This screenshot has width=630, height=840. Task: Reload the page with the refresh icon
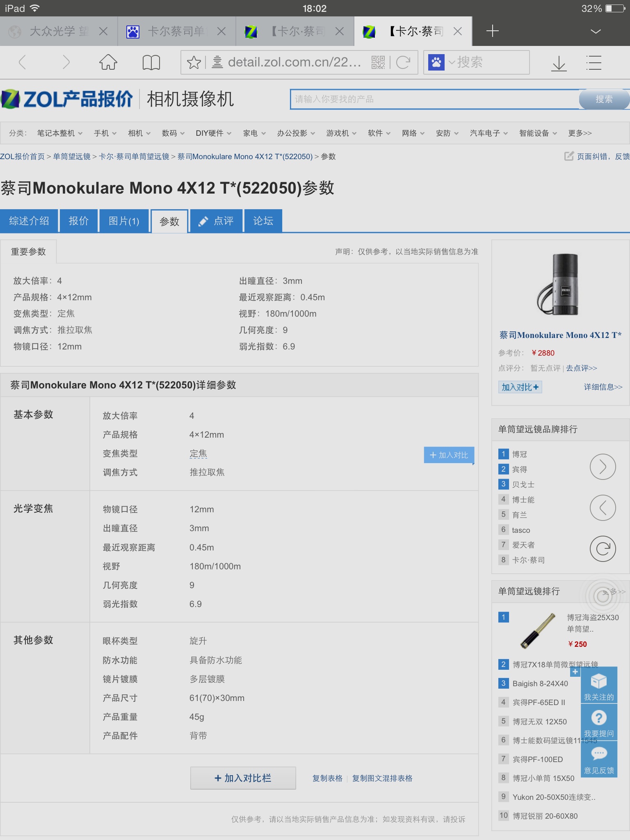point(403,62)
